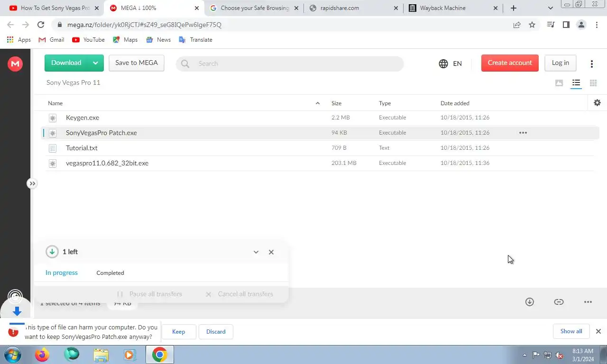Click Keep on download warning
The image size is (607, 364).
179,332
